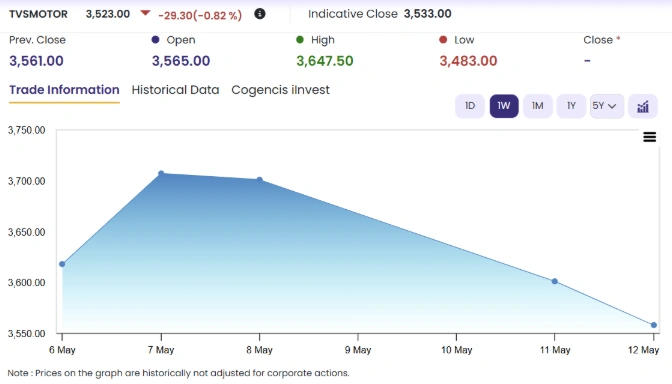Click the 3,750.00 y-axis label
The image size is (672, 384).
coord(27,130)
